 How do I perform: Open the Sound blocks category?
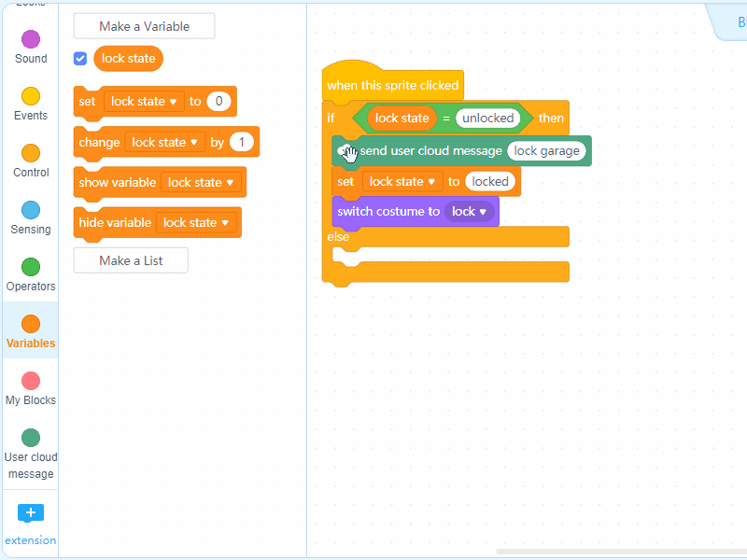(31, 39)
